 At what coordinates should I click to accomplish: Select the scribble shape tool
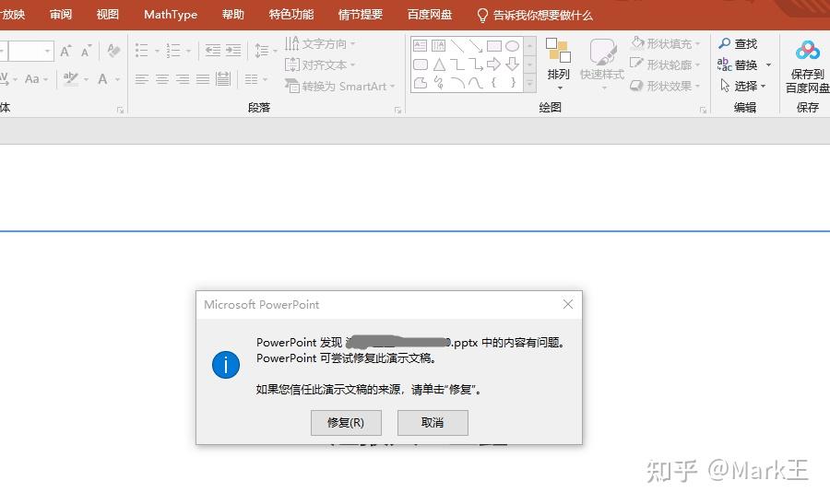(x=439, y=83)
